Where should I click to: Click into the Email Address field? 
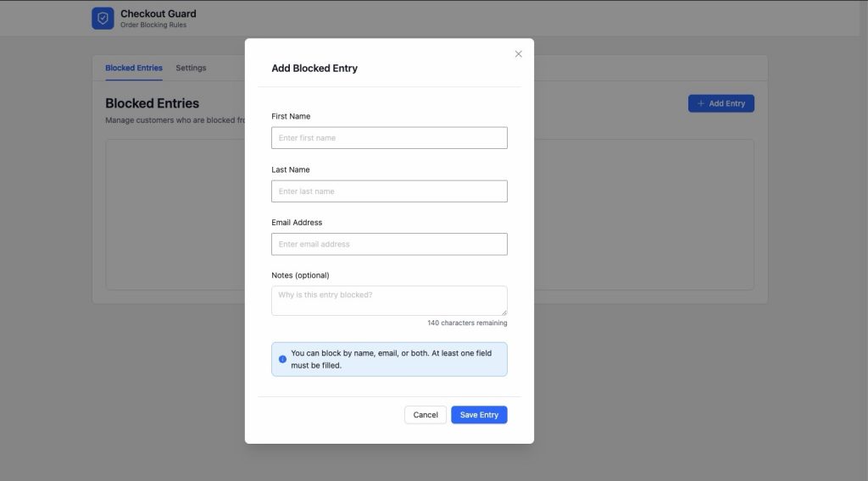coord(389,244)
